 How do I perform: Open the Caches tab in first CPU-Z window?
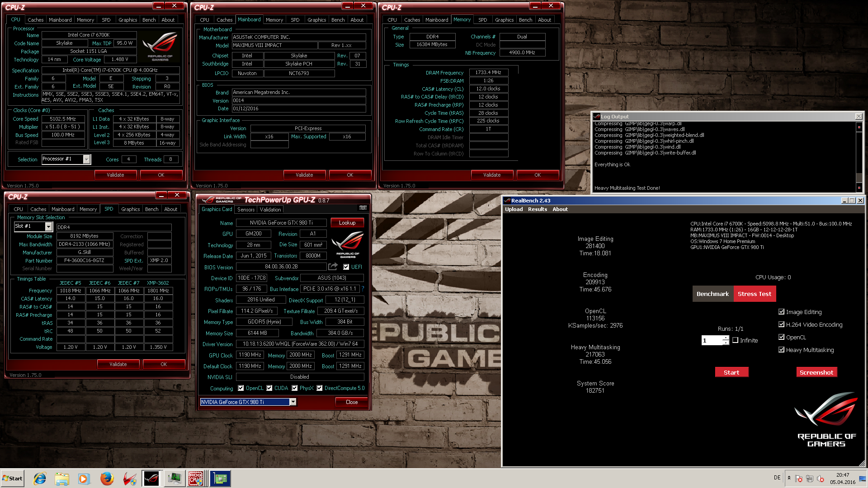pyautogui.click(x=35, y=20)
